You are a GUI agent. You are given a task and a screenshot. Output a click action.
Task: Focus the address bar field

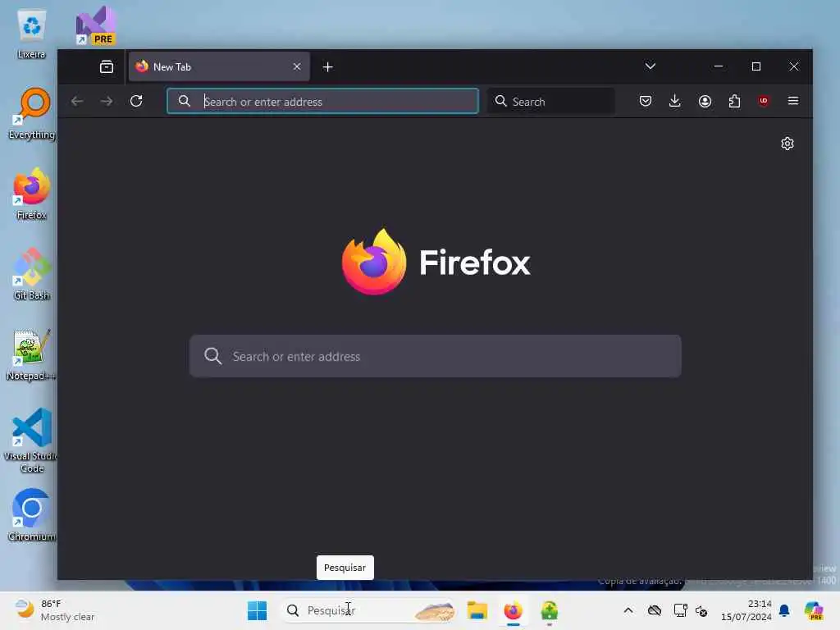click(x=322, y=101)
